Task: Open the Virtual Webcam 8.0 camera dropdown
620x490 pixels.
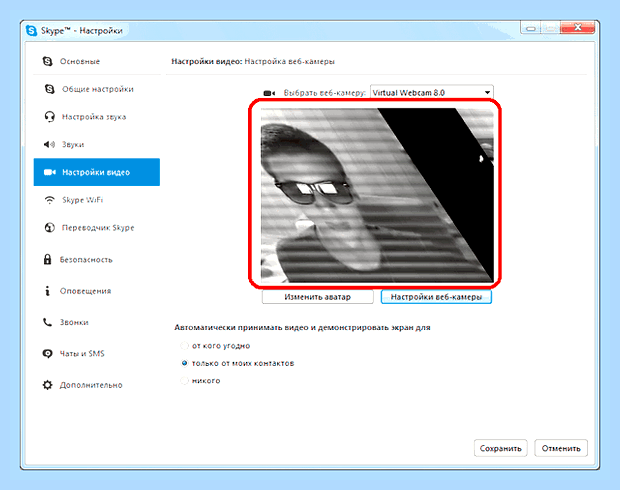Action: coord(431,93)
